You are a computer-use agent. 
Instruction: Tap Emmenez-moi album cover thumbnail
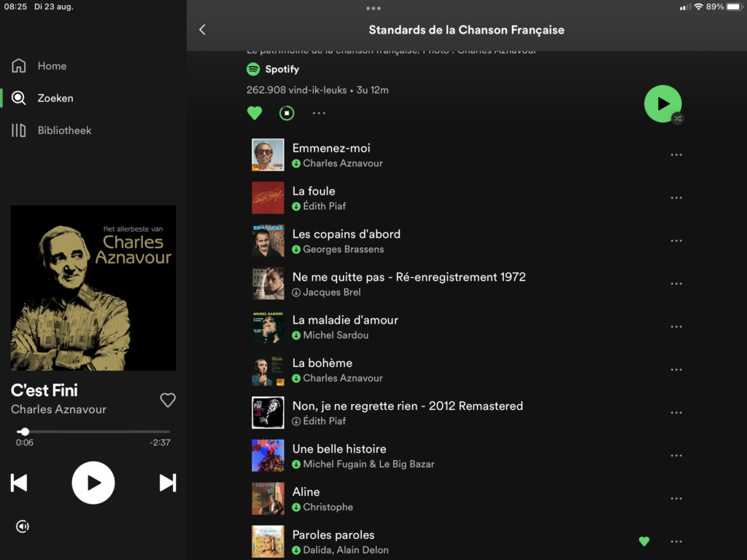[268, 155]
